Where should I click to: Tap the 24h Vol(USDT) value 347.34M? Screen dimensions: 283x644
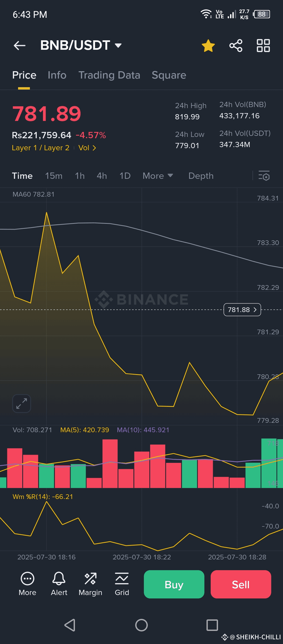pyautogui.click(x=235, y=145)
